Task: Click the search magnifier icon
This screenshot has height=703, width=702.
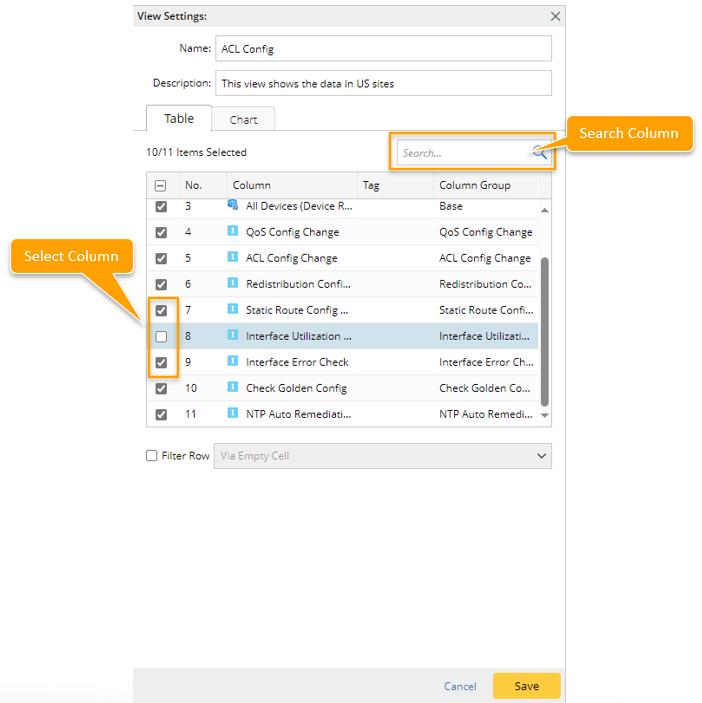Action: point(539,153)
